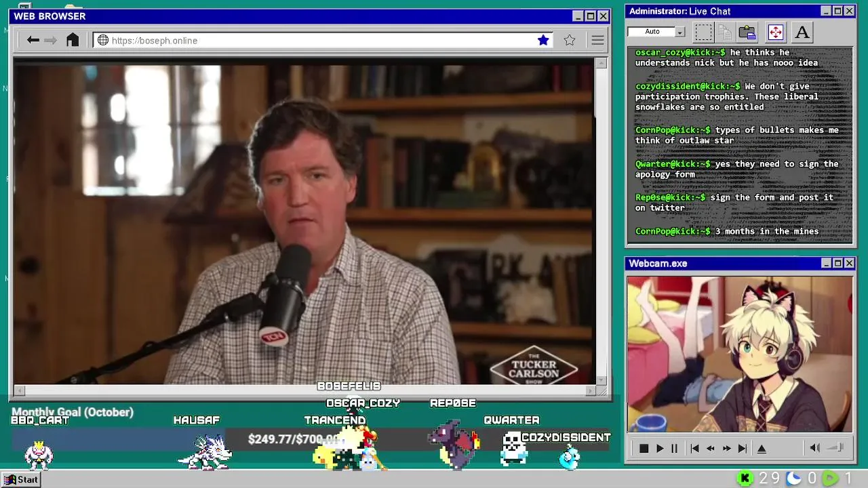
Task: Fast forward in Webcam.exe player
Action: [x=726, y=449]
